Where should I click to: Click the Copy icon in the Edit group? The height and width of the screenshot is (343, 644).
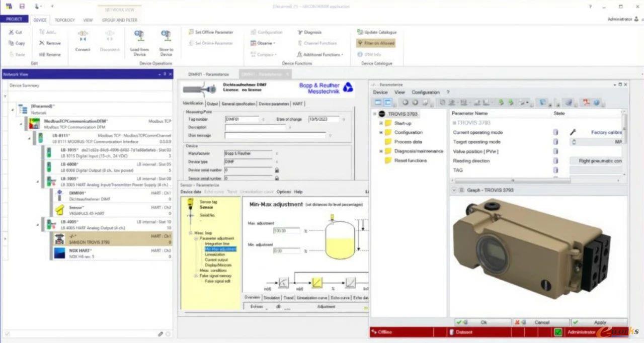[x=11, y=43]
